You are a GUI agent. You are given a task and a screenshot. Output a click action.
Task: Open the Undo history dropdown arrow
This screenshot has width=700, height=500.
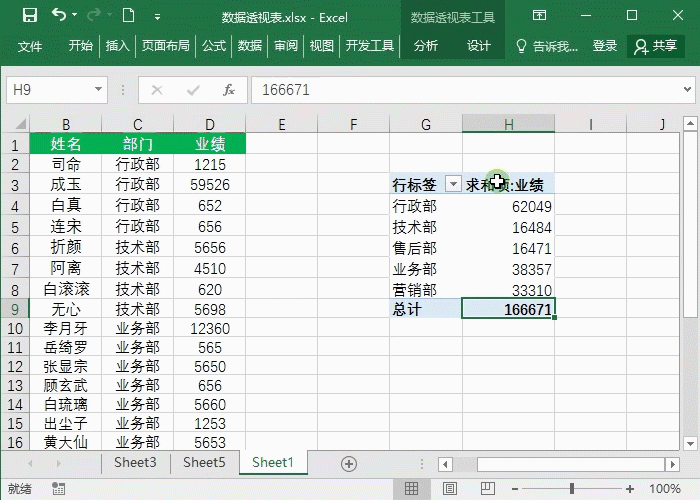pos(75,15)
